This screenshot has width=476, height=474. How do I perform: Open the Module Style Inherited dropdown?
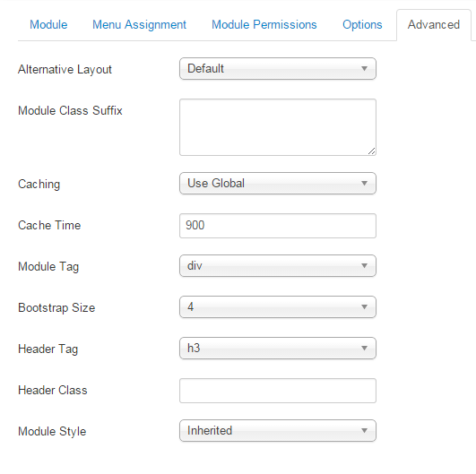click(278, 431)
